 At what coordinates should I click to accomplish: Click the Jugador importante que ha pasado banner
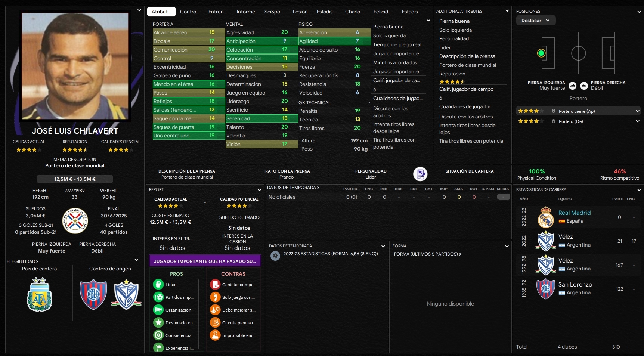(x=205, y=261)
